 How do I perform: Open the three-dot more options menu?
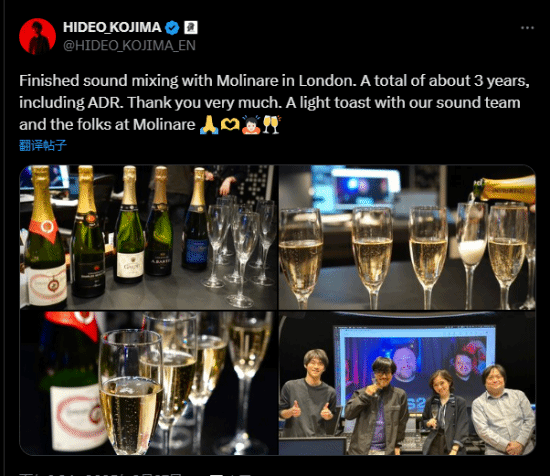click(527, 28)
